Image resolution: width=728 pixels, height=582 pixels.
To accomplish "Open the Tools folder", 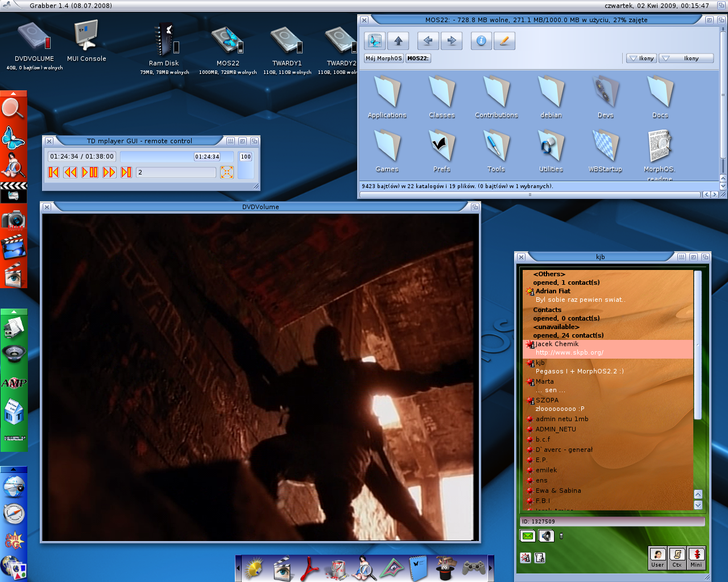I will [497, 151].
